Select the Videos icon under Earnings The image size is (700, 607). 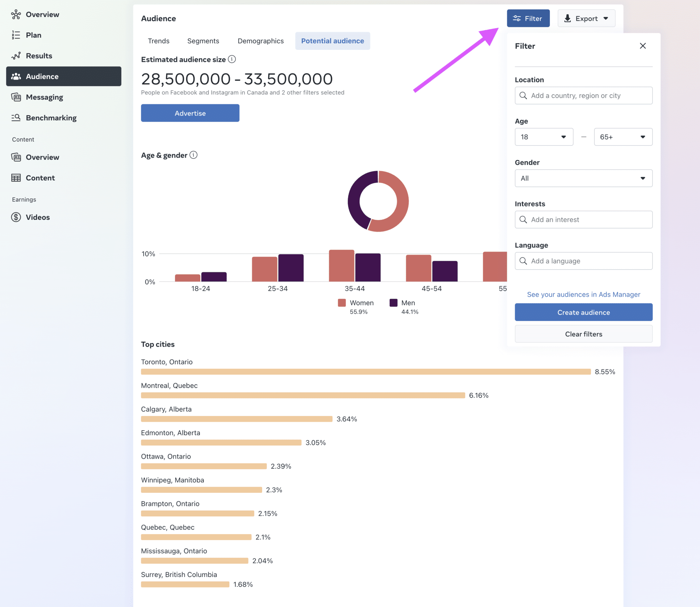tap(16, 217)
